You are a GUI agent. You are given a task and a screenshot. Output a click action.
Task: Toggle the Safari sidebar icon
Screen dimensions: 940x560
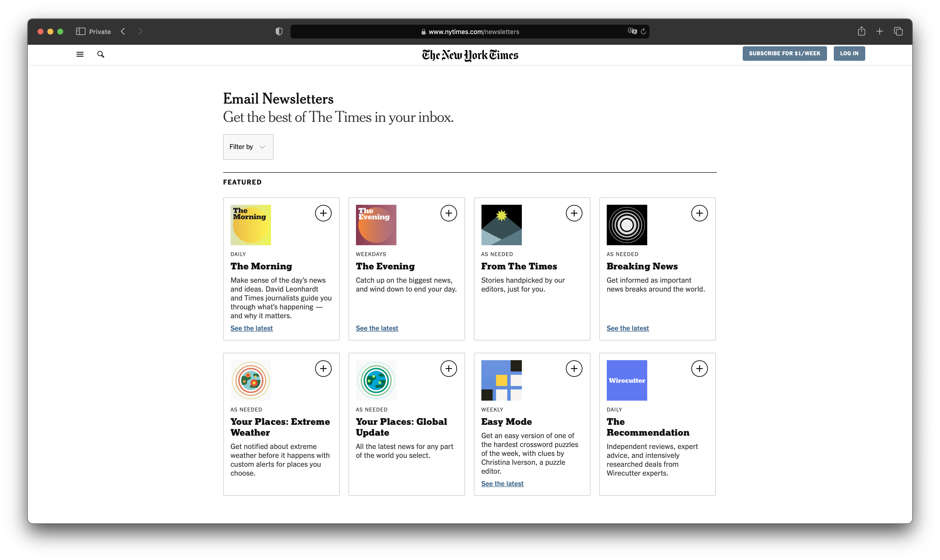click(x=80, y=31)
